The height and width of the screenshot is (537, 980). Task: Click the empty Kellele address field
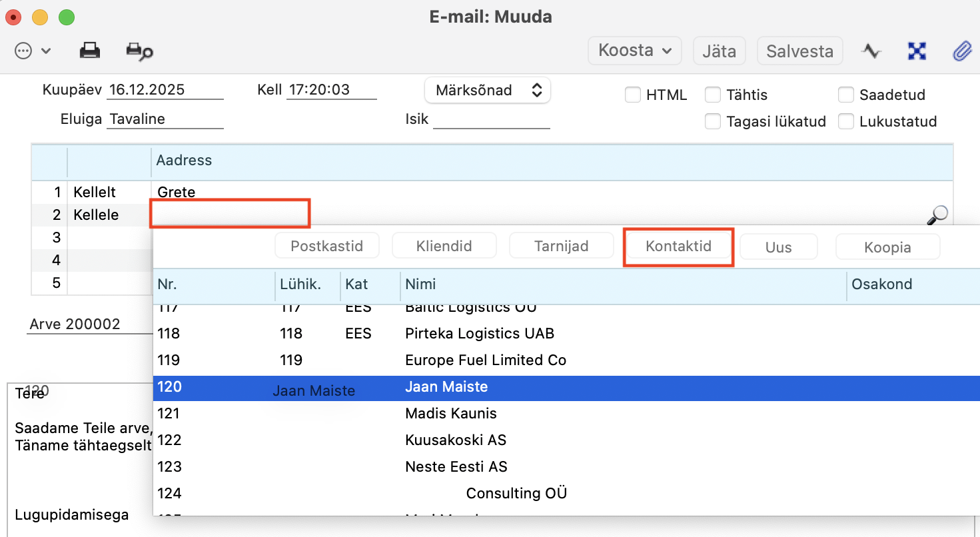(231, 214)
